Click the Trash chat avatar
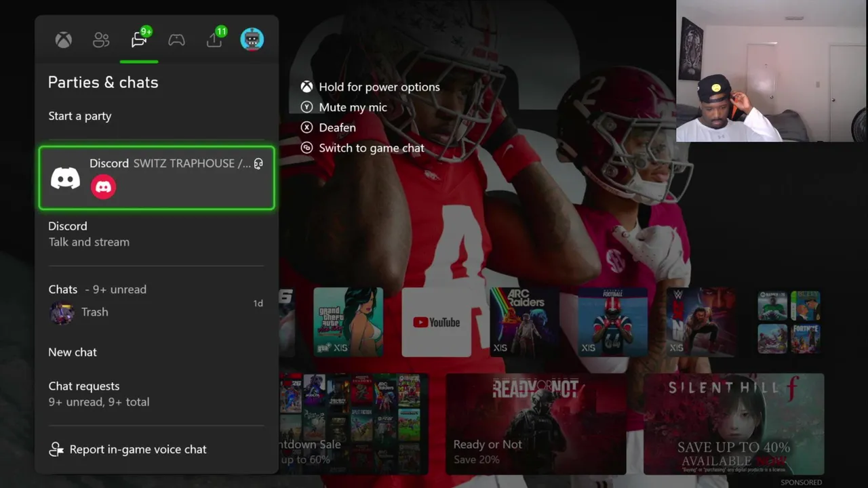868x488 pixels. coord(62,312)
